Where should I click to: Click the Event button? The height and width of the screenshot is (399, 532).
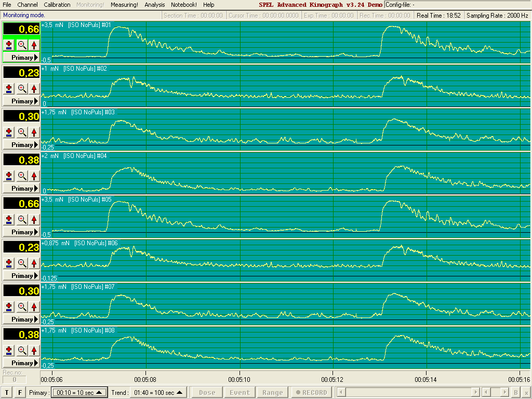click(x=240, y=393)
